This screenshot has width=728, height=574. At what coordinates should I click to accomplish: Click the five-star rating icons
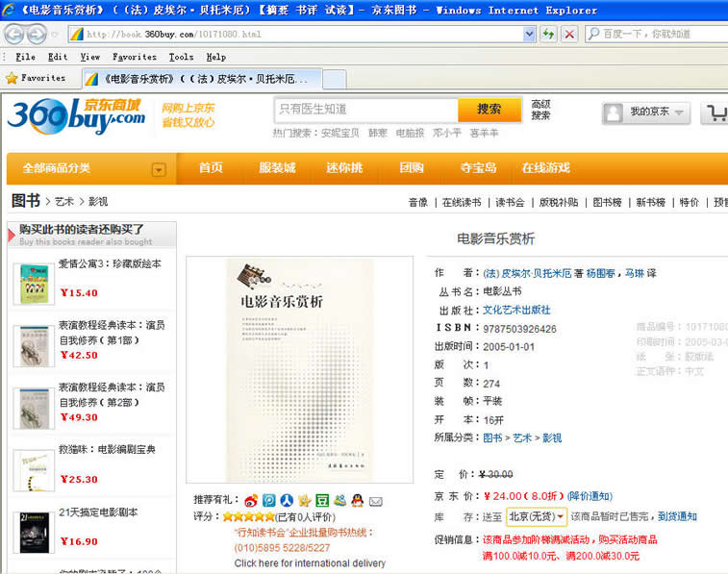click(248, 516)
